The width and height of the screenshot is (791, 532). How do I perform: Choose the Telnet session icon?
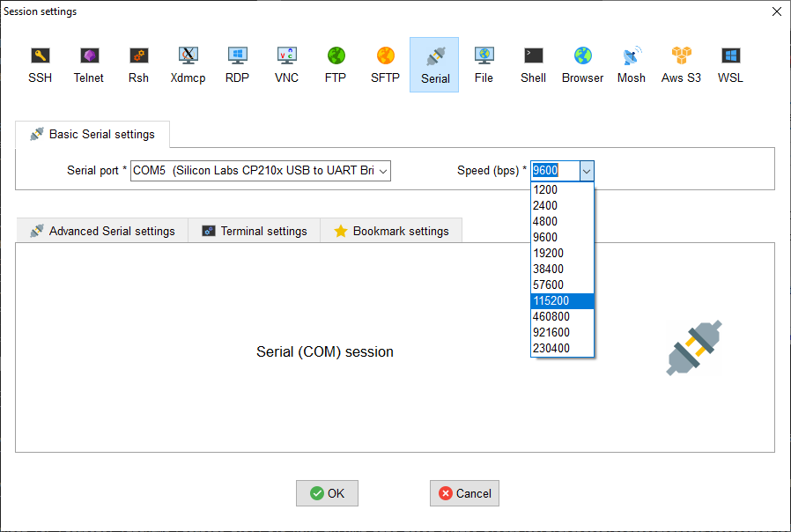[x=89, y=64]
